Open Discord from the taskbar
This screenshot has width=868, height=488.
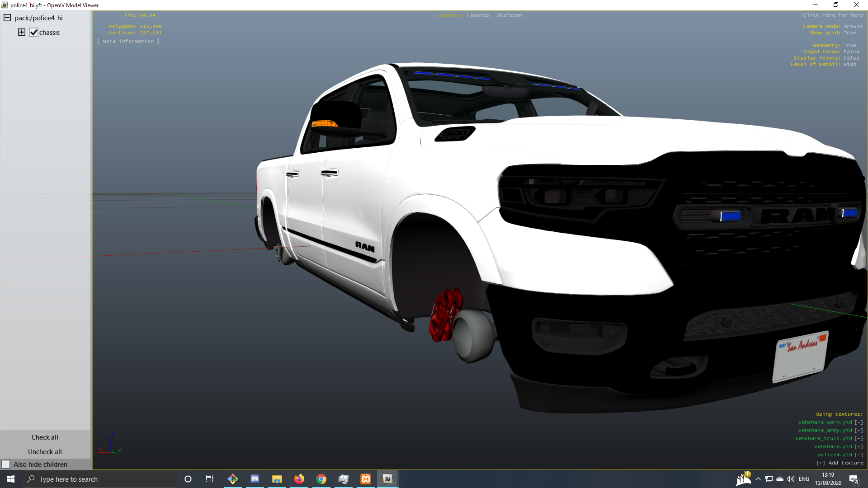coord(255,479)
